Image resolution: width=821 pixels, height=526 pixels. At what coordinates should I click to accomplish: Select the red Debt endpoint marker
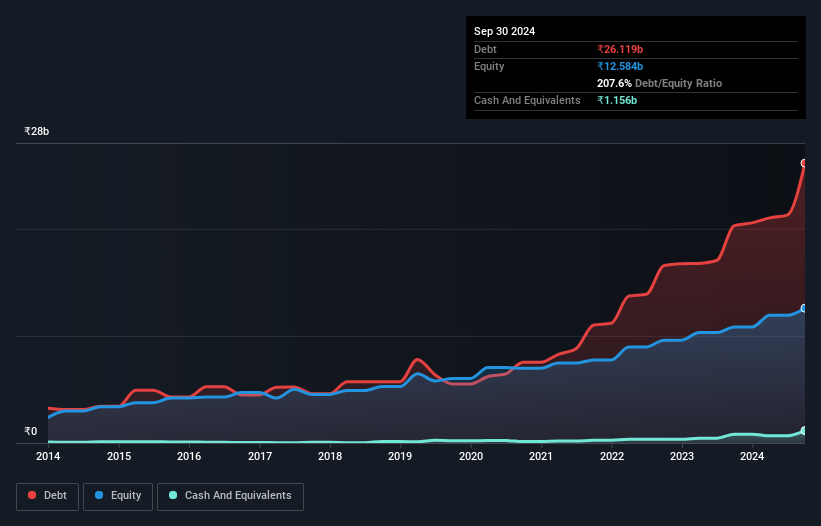click(804, 163)
